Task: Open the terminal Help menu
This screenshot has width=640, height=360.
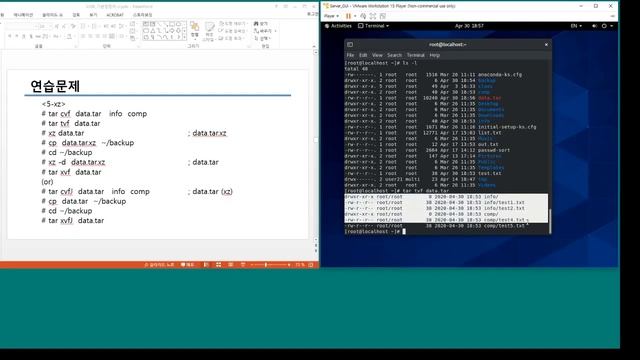Action: (x=434, y=55)
